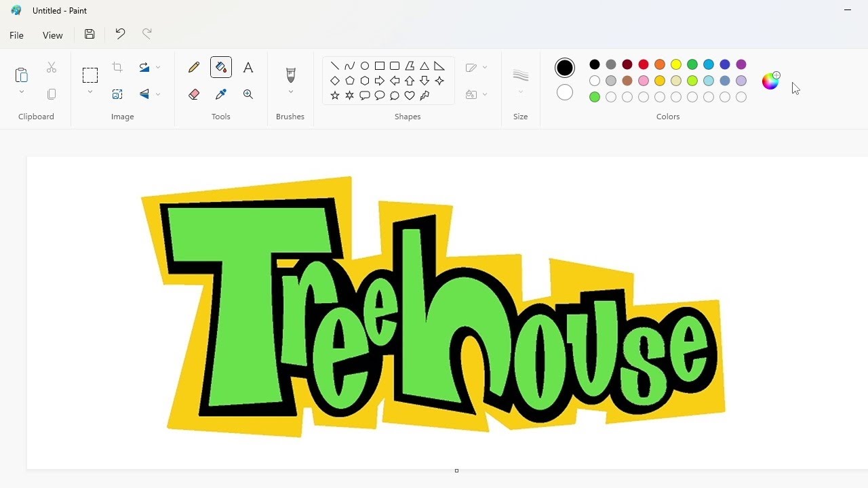Click the Rotate icon
868x488 pixels.
tap(144, 67)
